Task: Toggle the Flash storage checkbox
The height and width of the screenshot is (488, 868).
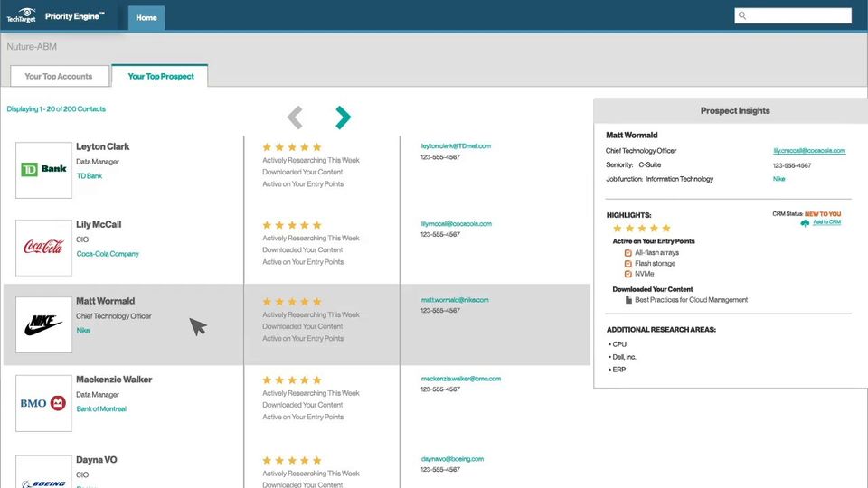Action: pyautogui.click(x=627, y=264)
